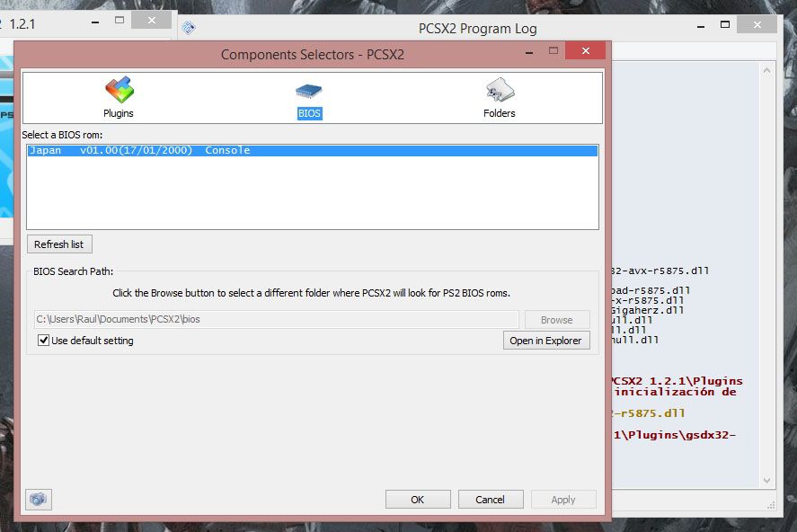Confirm settings with OK
Viewport: 797px width, 532px height.
pos(418,499)
